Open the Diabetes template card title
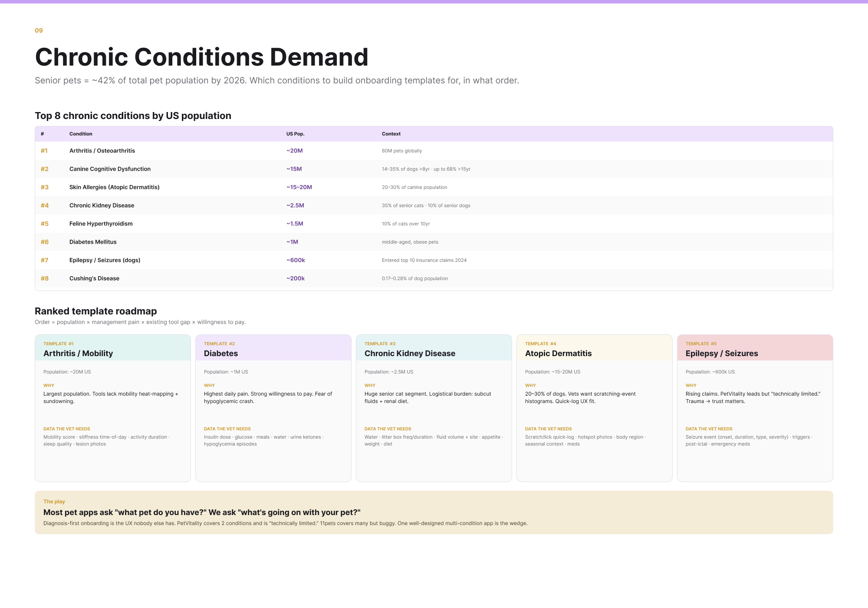 221,354
